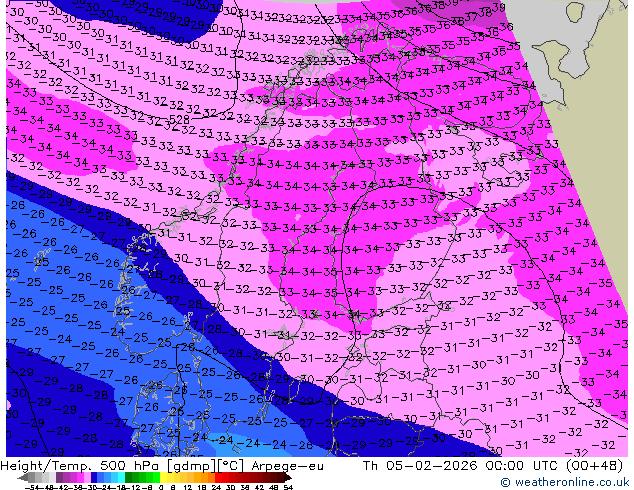Click the cyan legend swatch near -18
This screenshot has width=634, height=490.
121,477
